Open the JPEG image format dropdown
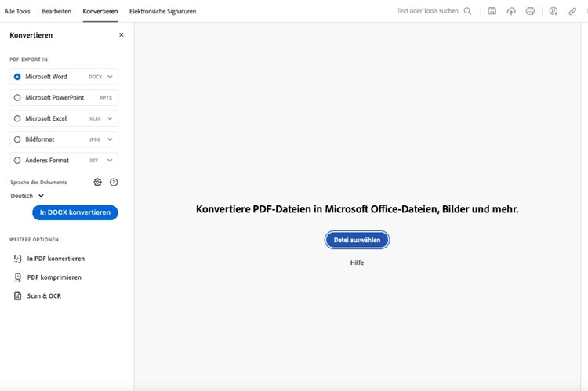This screenshot has height=391, width=588. (x=111, y=139)
